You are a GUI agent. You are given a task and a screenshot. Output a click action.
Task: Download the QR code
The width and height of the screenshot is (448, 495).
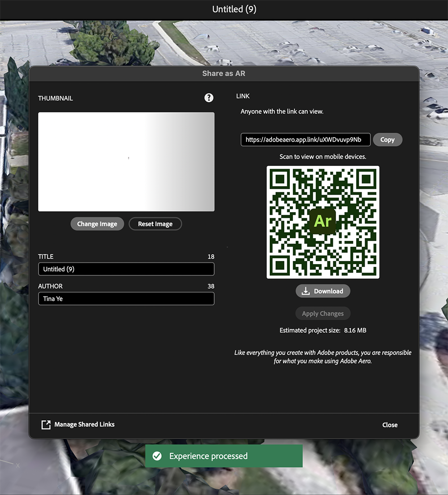click(323, 291)
